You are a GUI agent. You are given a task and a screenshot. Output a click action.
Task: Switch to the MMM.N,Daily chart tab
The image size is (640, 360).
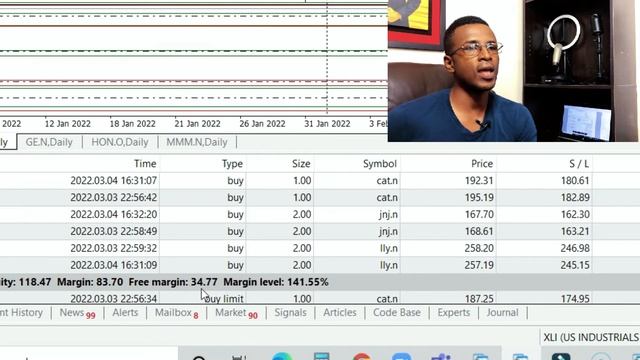coord(196,142)
